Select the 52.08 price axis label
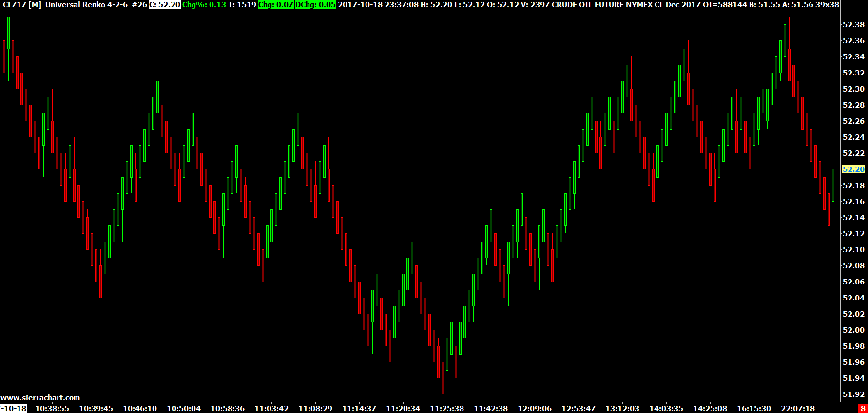The image size is (868, 413). point(853,266)
